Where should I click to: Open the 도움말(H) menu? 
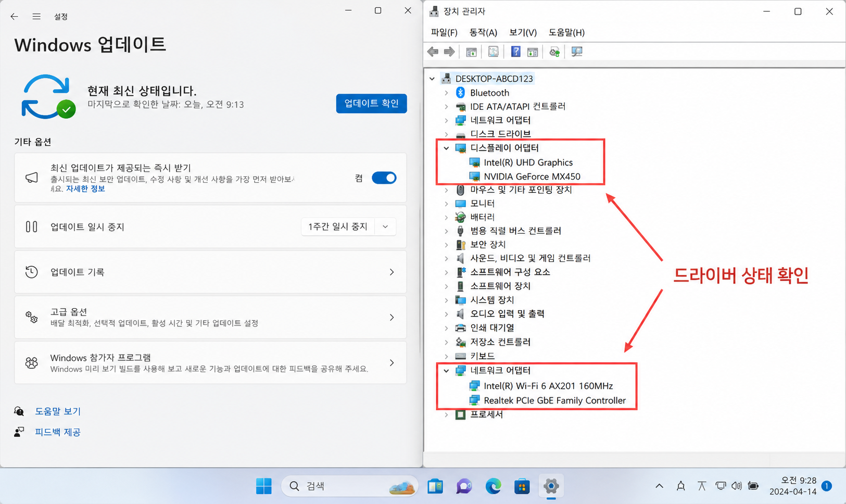click(x=566, y=32)
